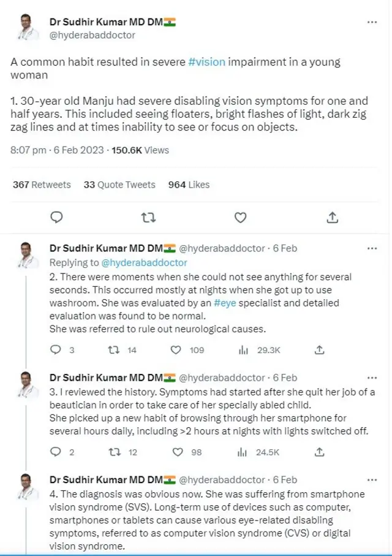Open @hyderabaddoctor link in Replying to
The image size is (392, 556).
click(x=144, y=262)
